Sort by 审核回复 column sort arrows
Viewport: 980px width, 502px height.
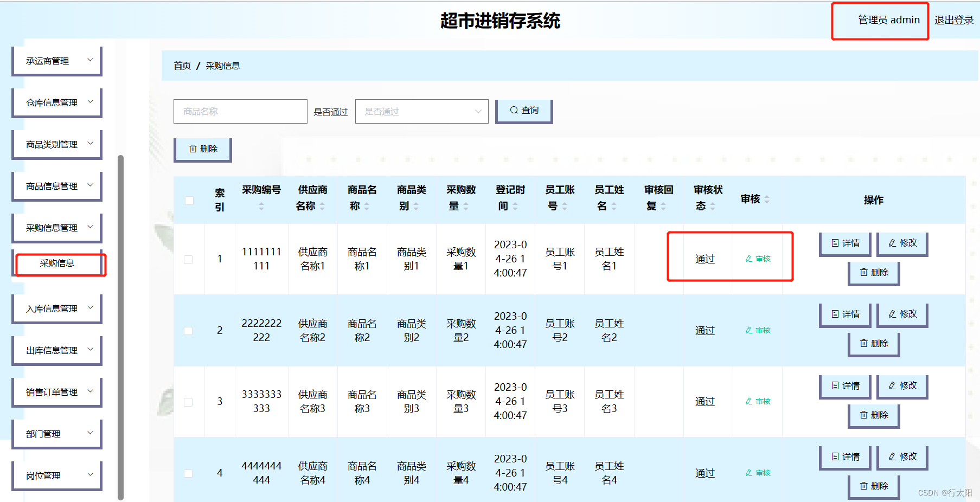tap(663, 207)
